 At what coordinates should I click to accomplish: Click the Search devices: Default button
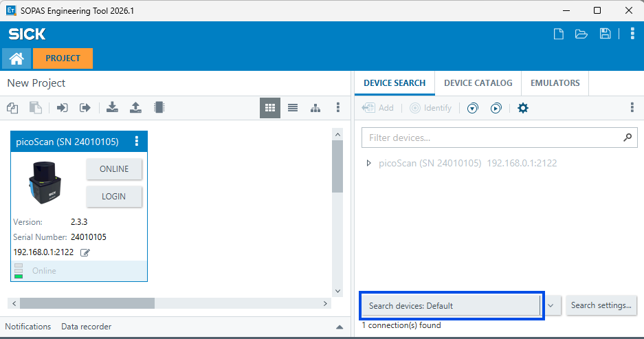(x=451, y=306)
